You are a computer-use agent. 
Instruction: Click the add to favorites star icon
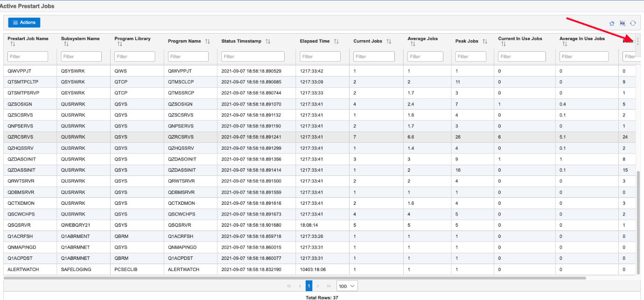pos(612,23)
